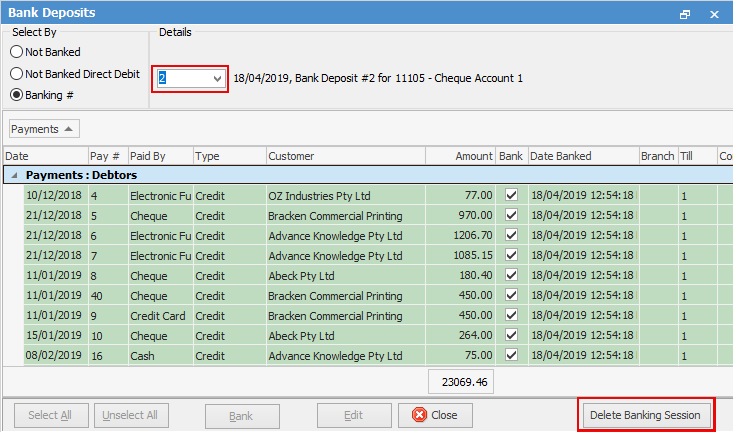Sort by the Paid By column header
Screen dimensions: 733x432
(x=160, y=156)
